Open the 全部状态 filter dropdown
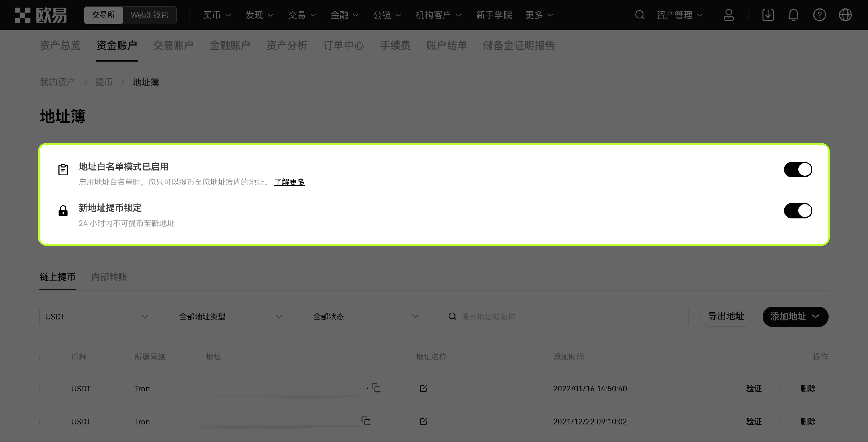 point(366,316)
